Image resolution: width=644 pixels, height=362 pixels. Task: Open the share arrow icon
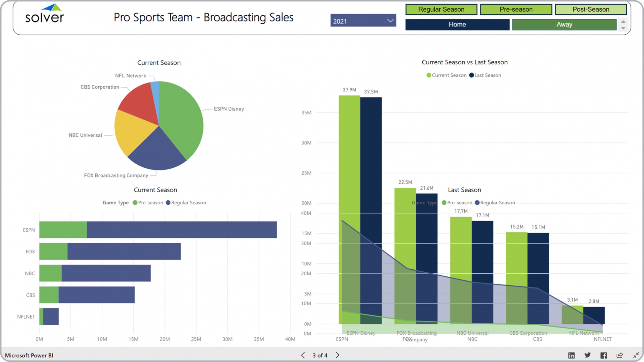pyautogui.click(x=620, y=355)
